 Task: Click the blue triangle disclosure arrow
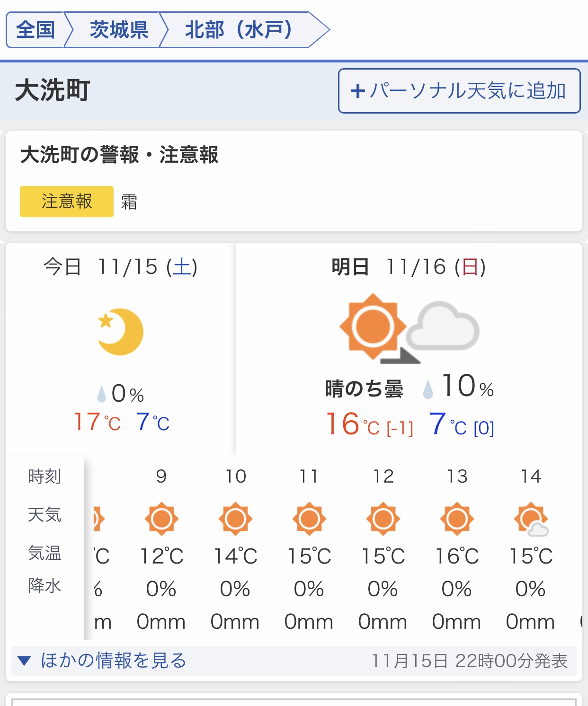click(x=24, y=661)
